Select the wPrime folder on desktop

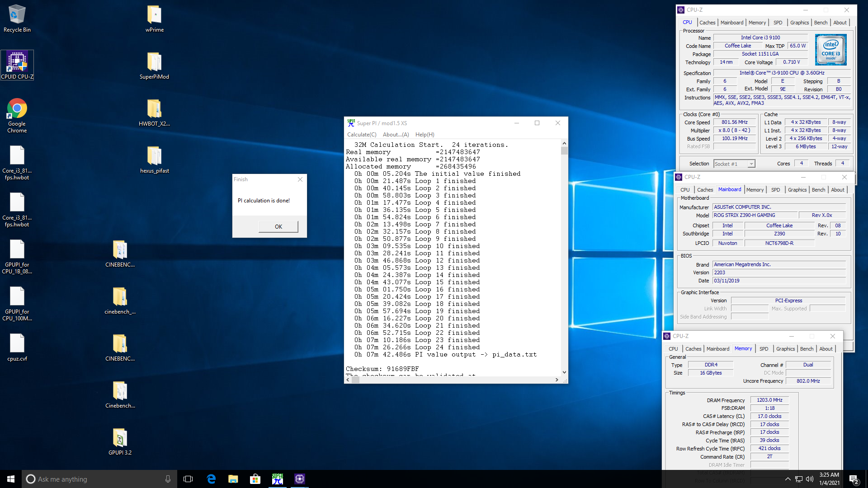coord(155,18)
